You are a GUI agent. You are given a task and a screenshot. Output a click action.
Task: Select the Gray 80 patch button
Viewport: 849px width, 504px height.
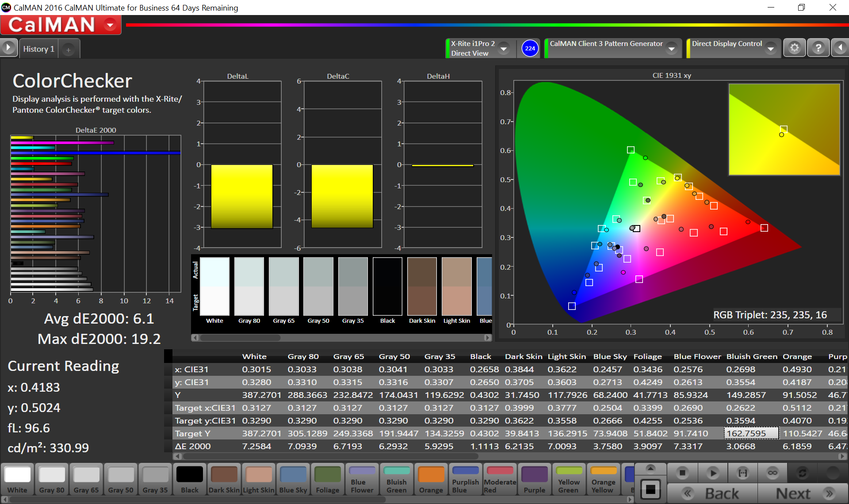tap(52, 479)
